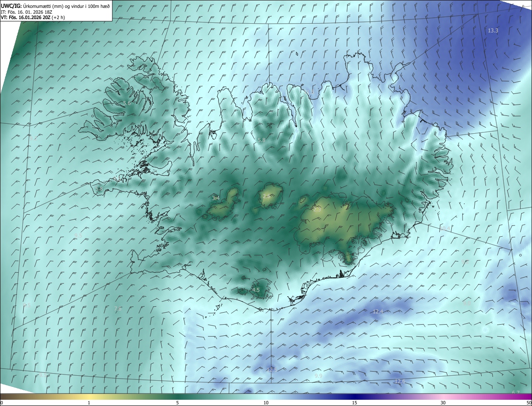Click the 13.3 value label on the map
The height and width of the screenshot is (406, 532).
tap(493, 30)
